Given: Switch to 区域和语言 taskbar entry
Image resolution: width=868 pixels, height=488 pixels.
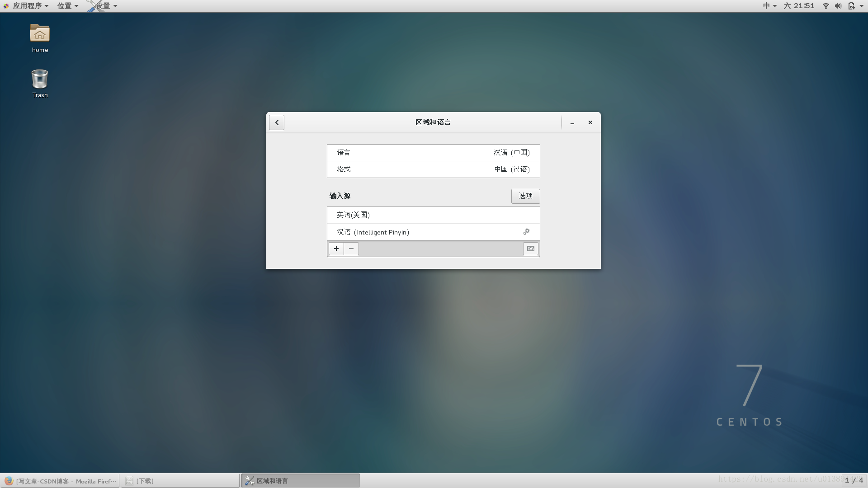Looking at the screenshot, I should (301, 481).
